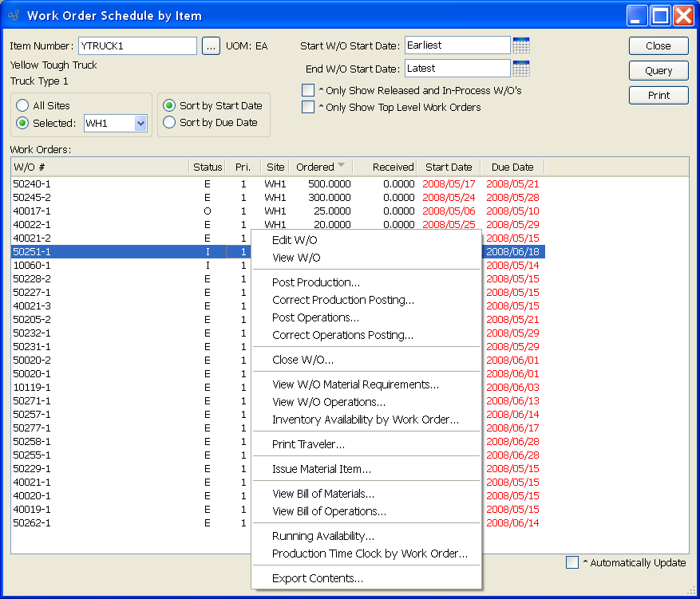This screenshot has height=599, width=700.
Task: Click the application icon in title bar
Action: pos(14,15)
